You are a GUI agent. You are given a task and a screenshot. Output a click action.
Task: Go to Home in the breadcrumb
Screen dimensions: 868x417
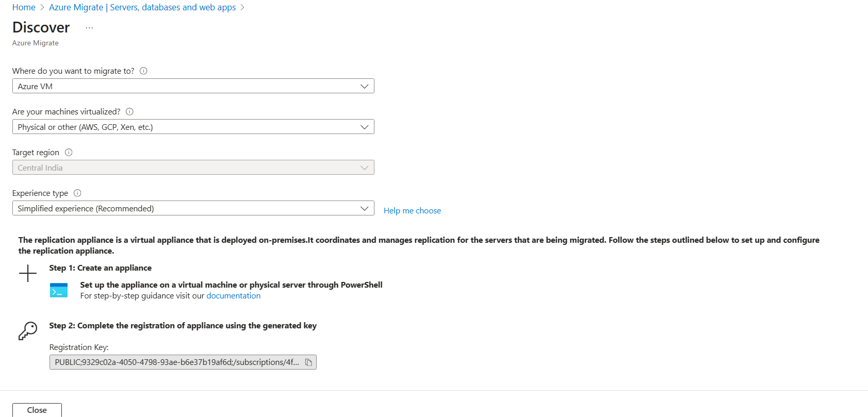24,7
